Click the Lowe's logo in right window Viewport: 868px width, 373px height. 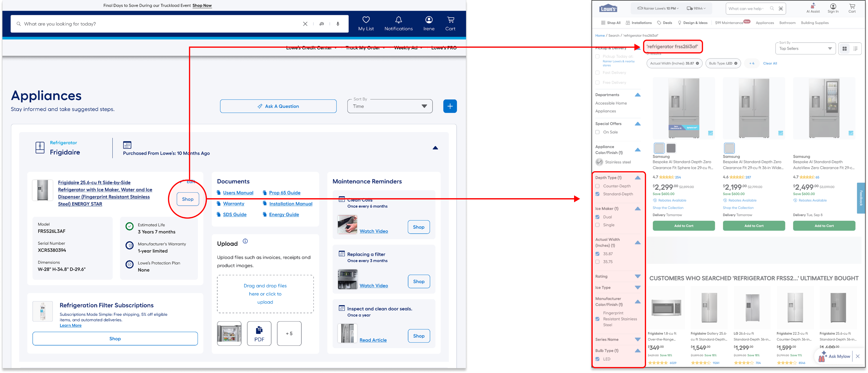[608, 8]
